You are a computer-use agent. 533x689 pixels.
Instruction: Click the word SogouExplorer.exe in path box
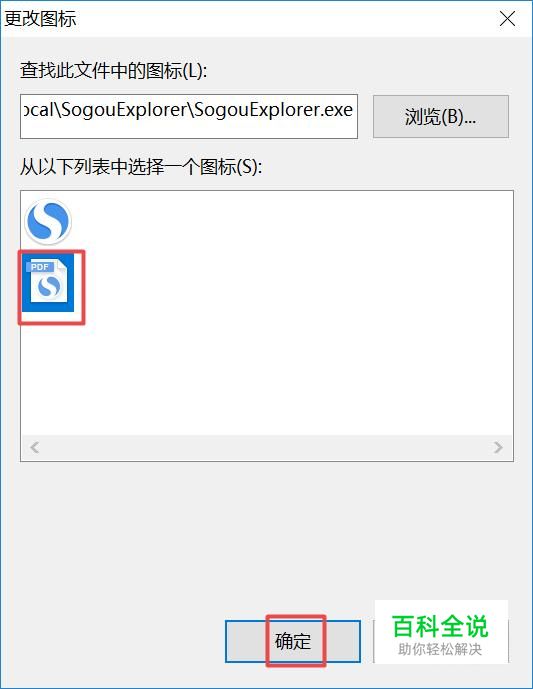(x=273, y=110)
